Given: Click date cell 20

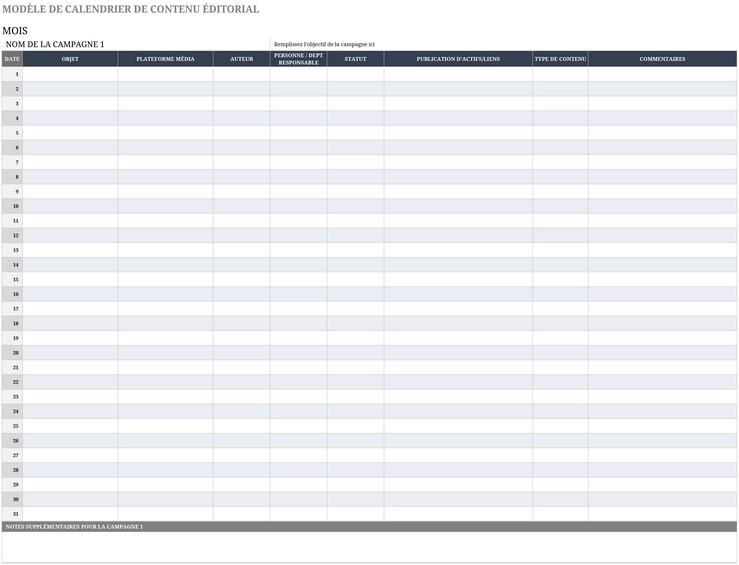Looking at the screenshot, I should click(x=12, y=352).
